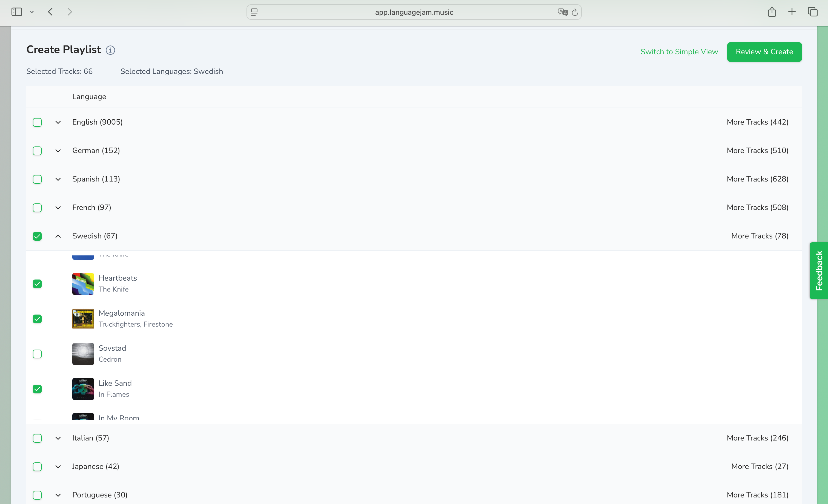828x504 pixels.
Task: Check the English language checkbox
Action: click(x=37, y=122)
